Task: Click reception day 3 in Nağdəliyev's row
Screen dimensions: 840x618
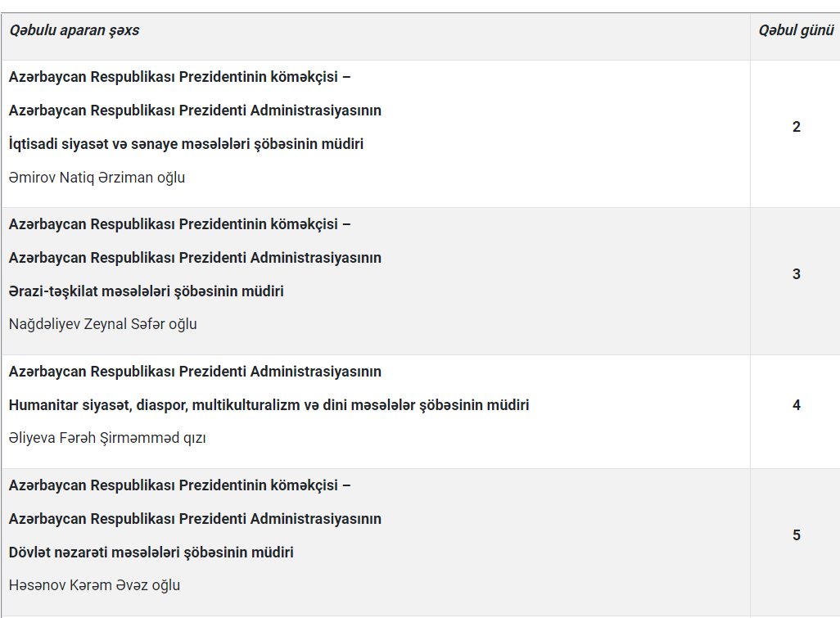Action: 796,274
